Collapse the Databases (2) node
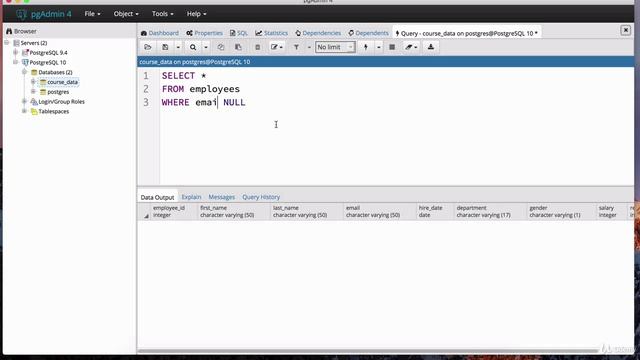Image resolution: width=640 pixels, height=360 pixels. click(x=24, y=72)
